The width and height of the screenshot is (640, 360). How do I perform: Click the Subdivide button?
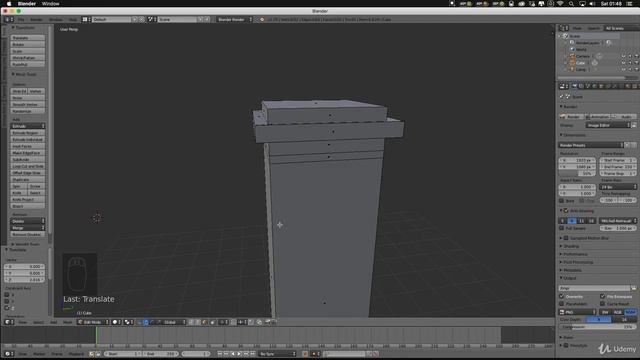click(28, 160)
